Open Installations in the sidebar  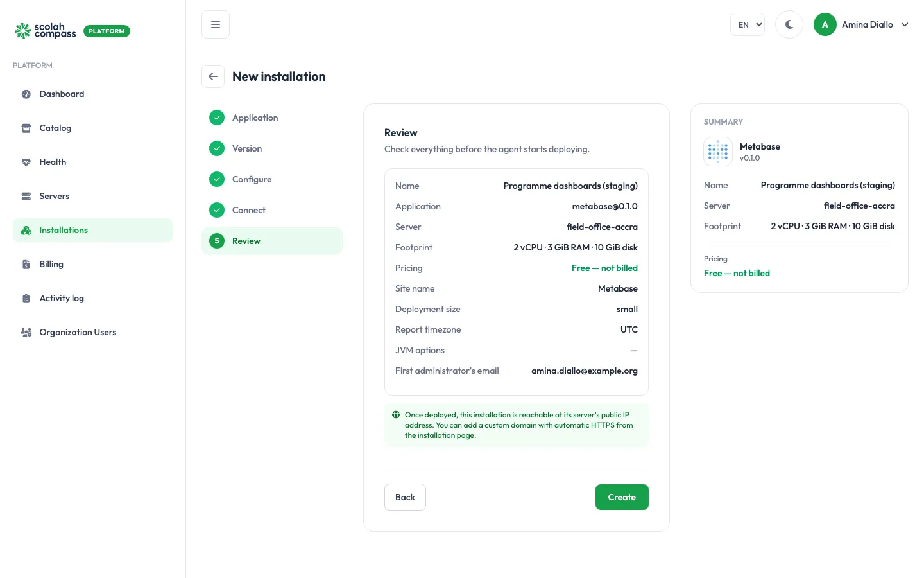[x=93, y=230]
